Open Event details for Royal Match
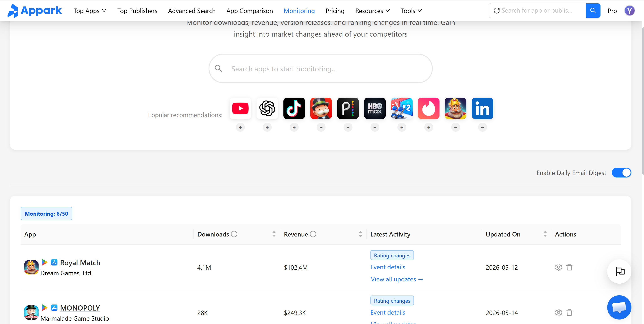This screenshot has height=324, width=644. [388, 267]
